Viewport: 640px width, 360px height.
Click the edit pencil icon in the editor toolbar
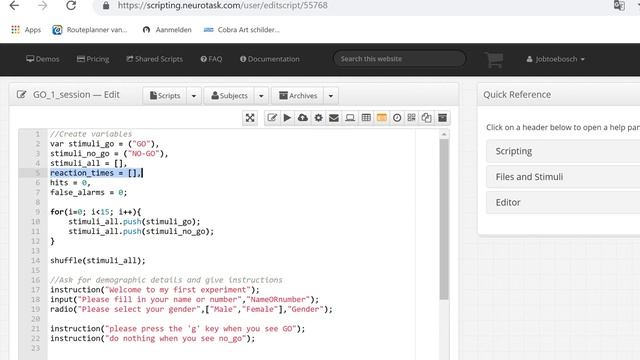pyautogui.click(x=272, y=118)
